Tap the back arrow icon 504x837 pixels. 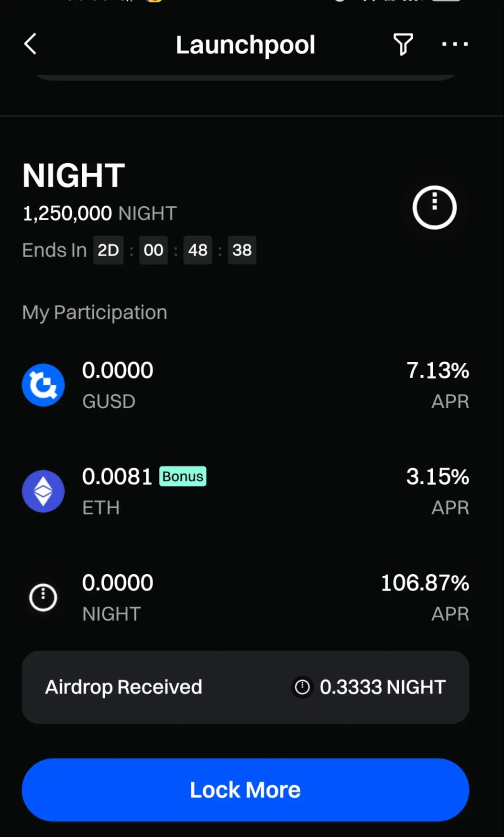pos(31,45)
